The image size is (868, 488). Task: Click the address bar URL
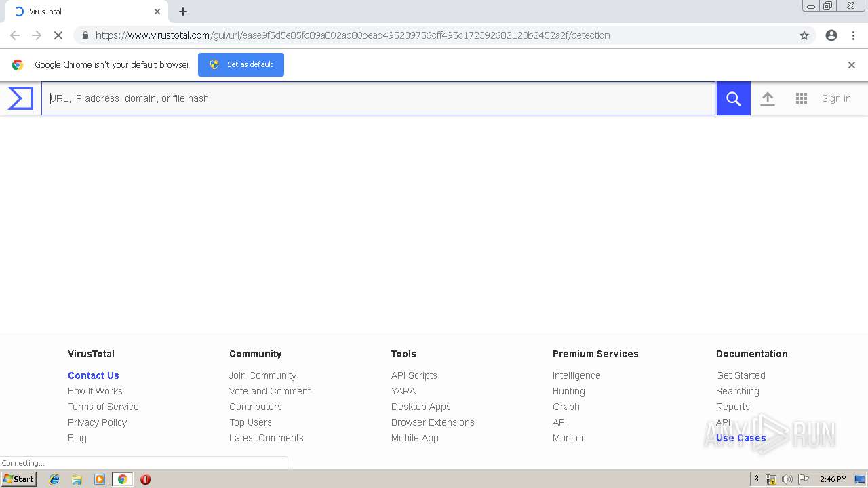pos(353,35)
